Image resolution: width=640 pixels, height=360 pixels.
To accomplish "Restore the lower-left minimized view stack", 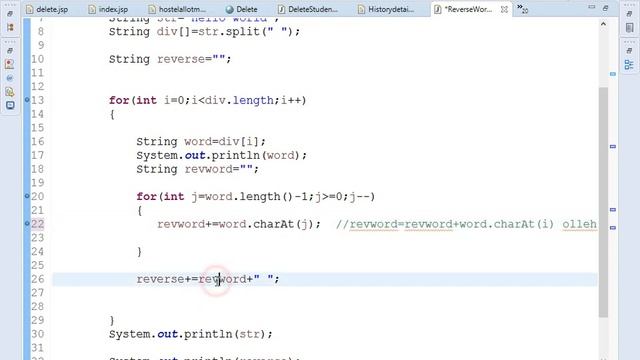I will click(x=10, y=51).
